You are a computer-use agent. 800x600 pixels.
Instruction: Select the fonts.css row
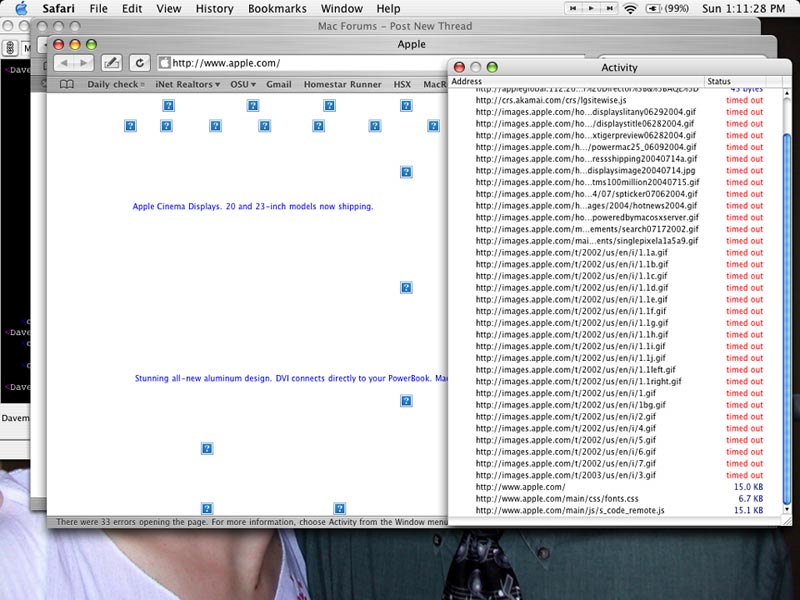point(615,498)
